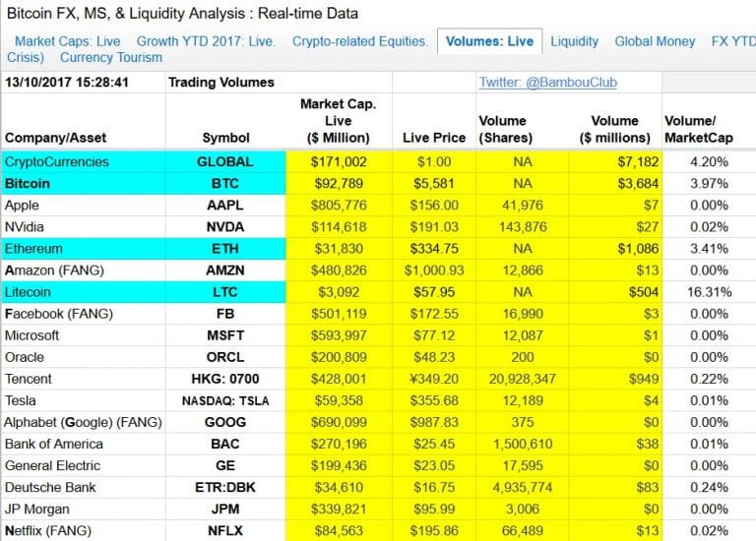This screenshot has width=756, height=541.
Task: Click the AAPL symbol cell
Action: tap(225, 206)
